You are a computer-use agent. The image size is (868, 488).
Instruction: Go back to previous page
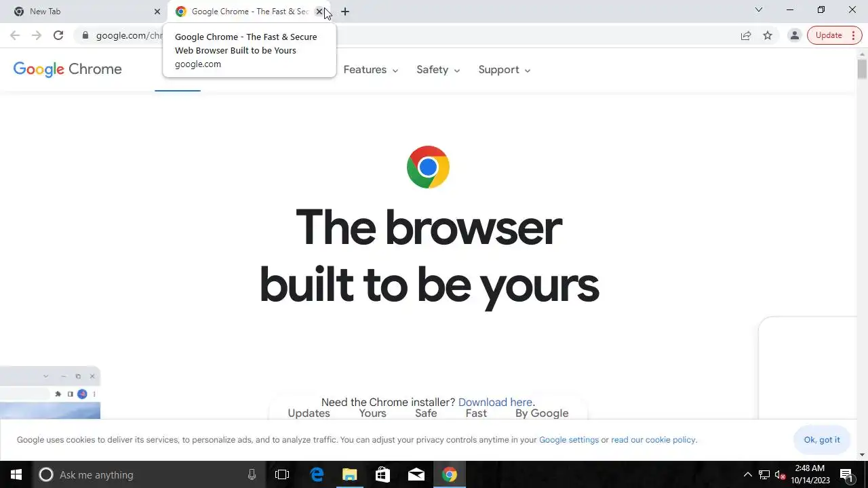(15, 35)
